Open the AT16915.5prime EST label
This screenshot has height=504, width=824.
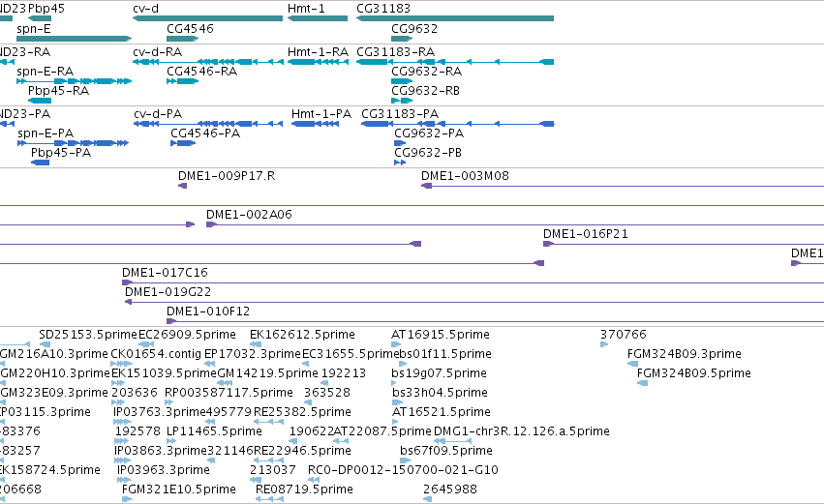(441, 335)
